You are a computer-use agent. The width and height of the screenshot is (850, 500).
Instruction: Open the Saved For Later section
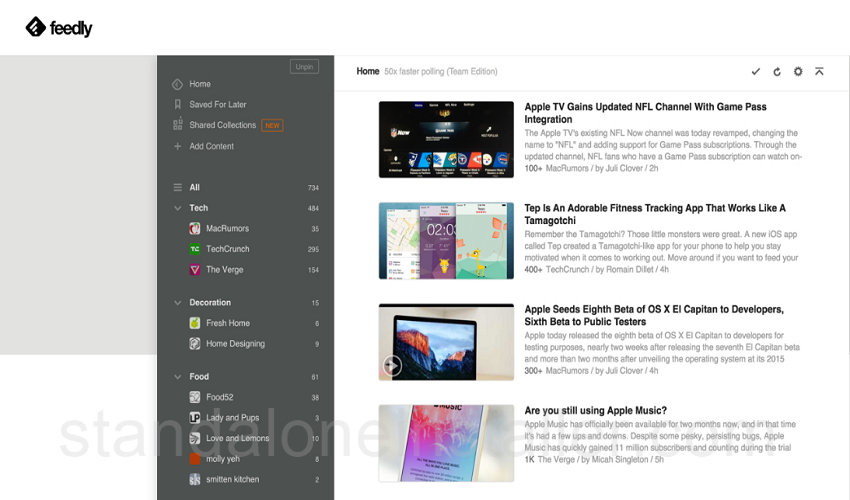tap(217, 104)
